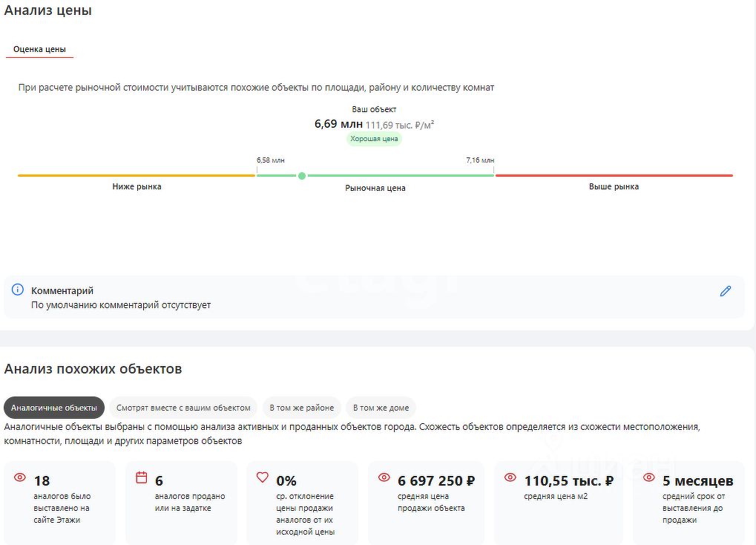Image resolution: width=756 pixels, height=545 pixels.
Task: Click the pencil icon to edit comment
Action: click(725, 291)
